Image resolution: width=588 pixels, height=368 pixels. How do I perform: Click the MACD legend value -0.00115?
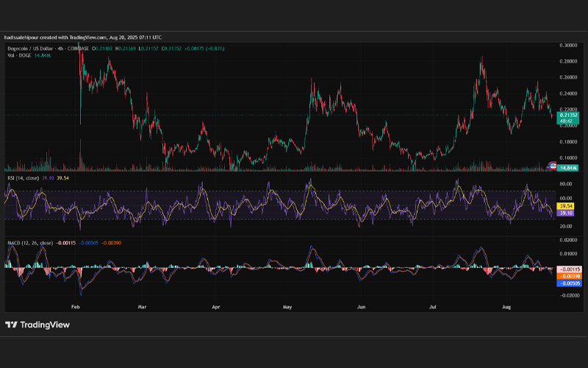pos(65,243)
